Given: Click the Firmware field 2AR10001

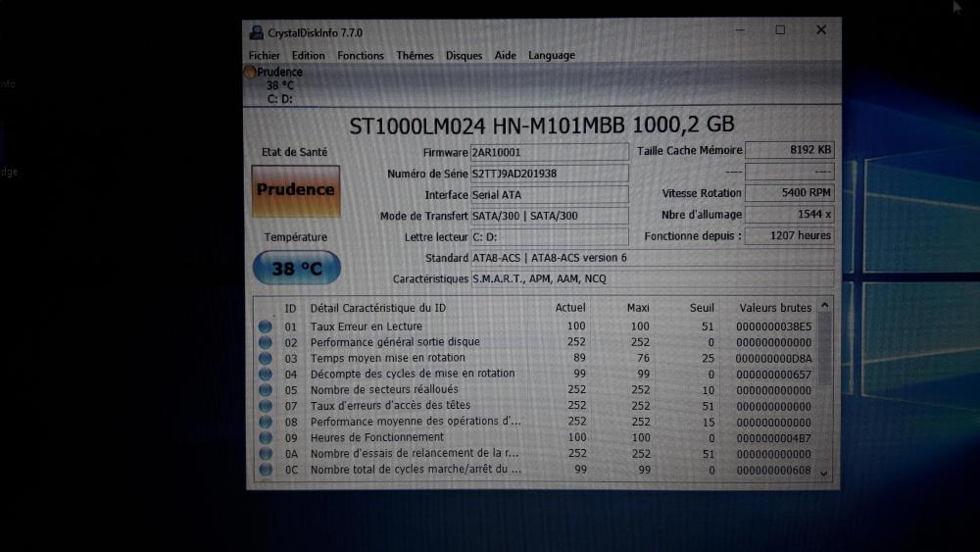Looking at the screenshot, I should click(x=550, y=153).
